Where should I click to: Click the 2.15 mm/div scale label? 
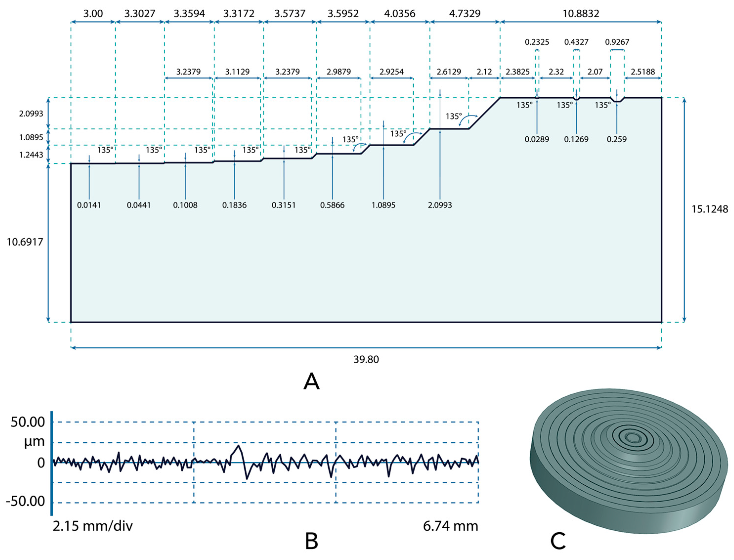click(93, 526)
